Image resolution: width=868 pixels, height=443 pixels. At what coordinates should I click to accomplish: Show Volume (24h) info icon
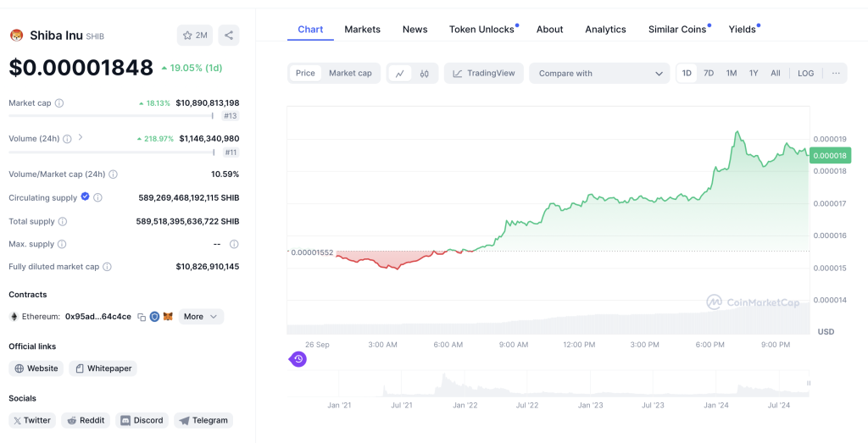coord(67,139)
